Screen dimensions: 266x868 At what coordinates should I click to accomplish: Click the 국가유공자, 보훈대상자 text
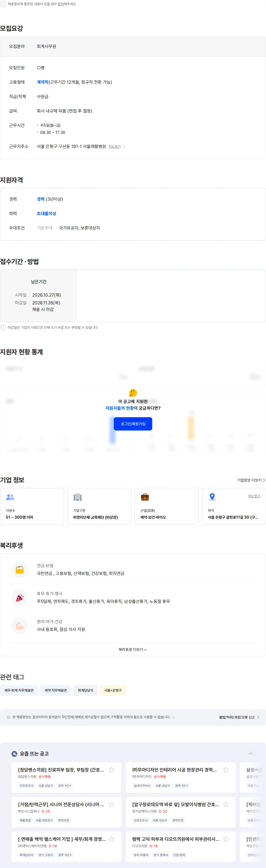click(x=80, y=228)
